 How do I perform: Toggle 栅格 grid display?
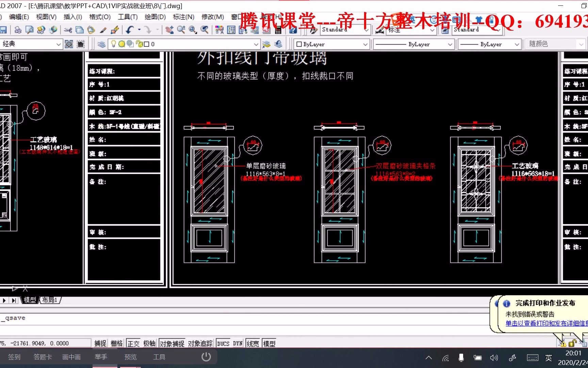click(x=117, y=343)
